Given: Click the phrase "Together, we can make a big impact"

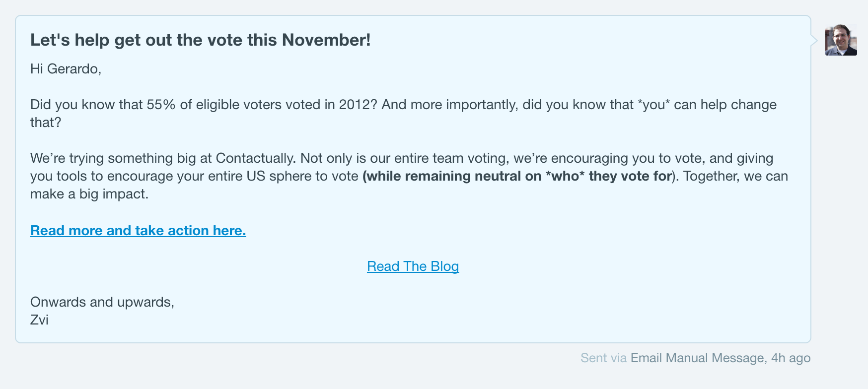Looking at the screenshot, I should tap(735, 176).
